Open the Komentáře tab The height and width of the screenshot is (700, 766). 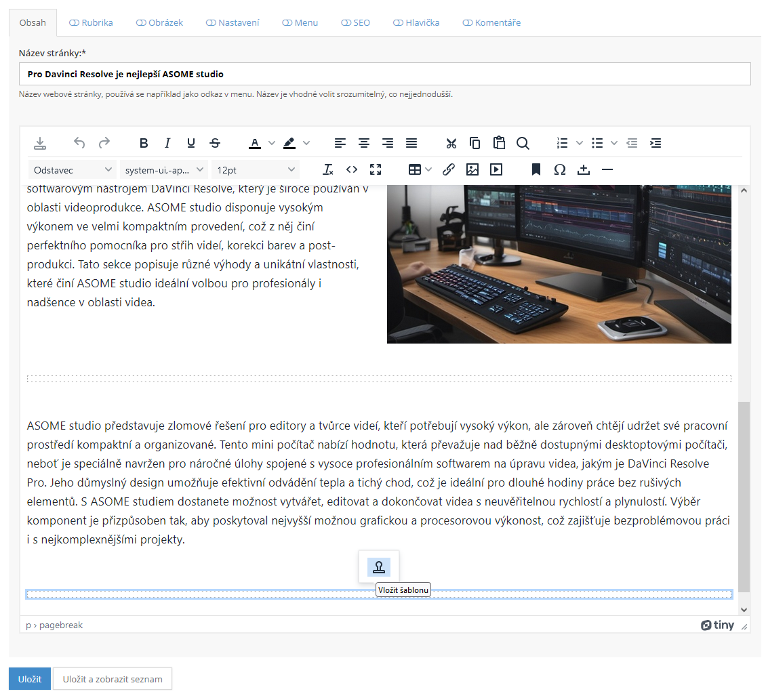[x=491, y=22]
